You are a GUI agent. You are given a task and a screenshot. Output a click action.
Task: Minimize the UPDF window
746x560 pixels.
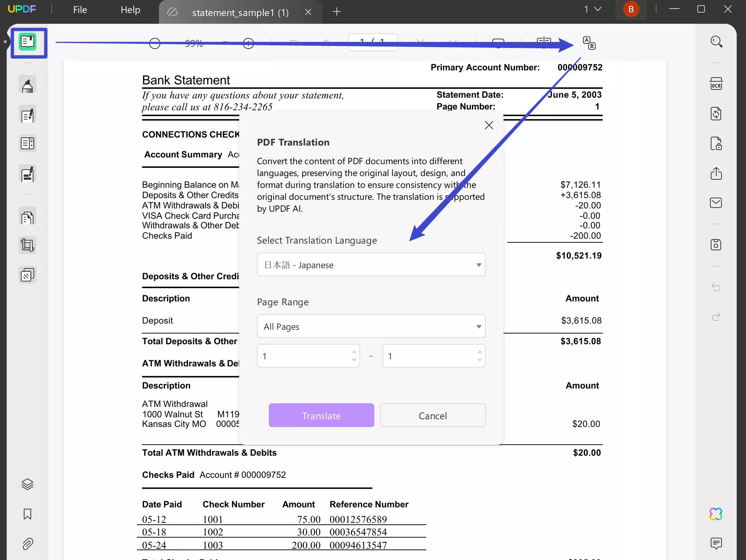coord(674,9)
